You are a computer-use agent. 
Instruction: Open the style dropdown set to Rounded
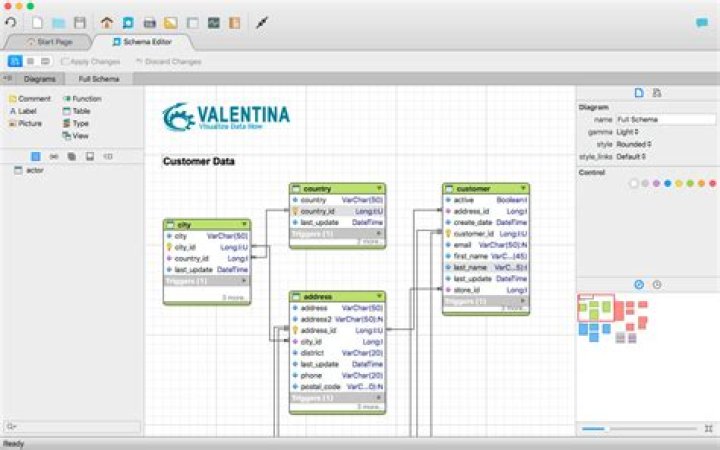[x=634, y=144]
